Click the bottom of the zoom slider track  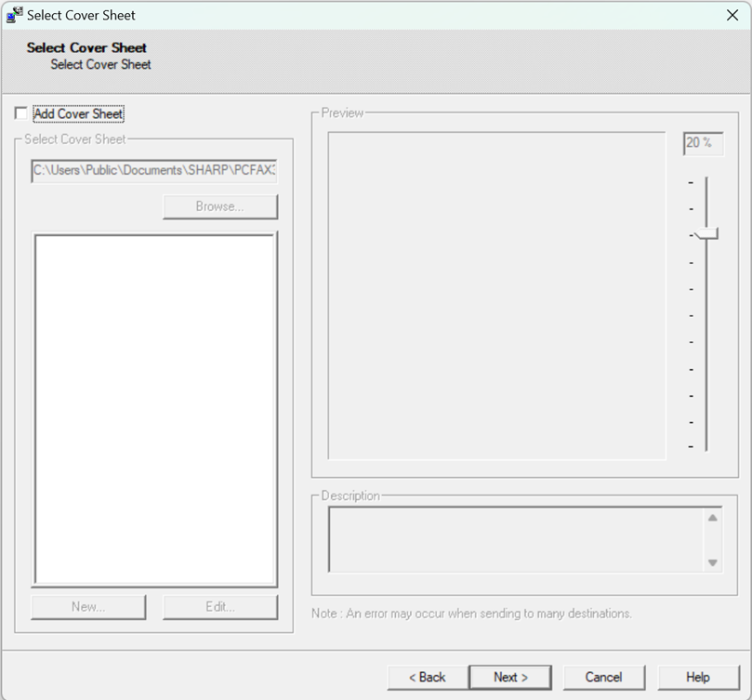706,445
